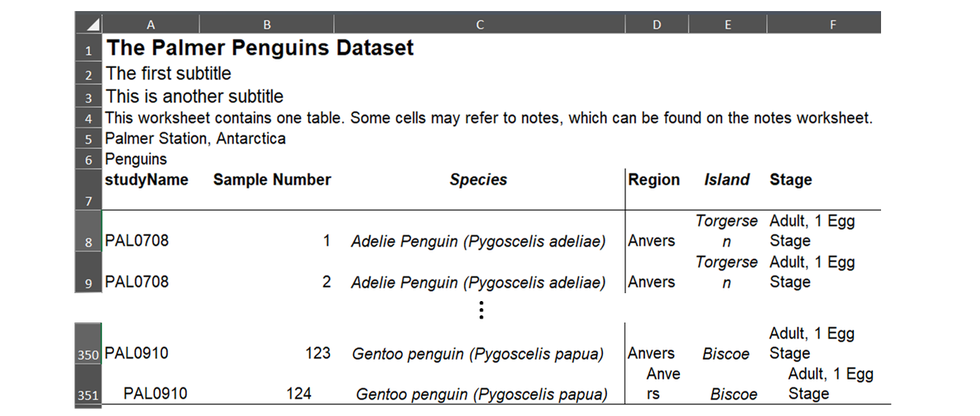This screenshot has height=416, width=980.
Task: Click the PAL0708 cell in row 8
Action: tap(137, 241)
